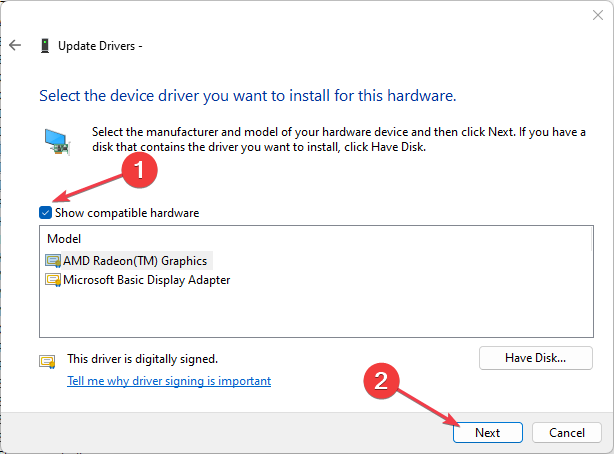Select Microsoft Basic Display Adapter from the list
This screenshot has width=614, height=454.
pos(146,280)
